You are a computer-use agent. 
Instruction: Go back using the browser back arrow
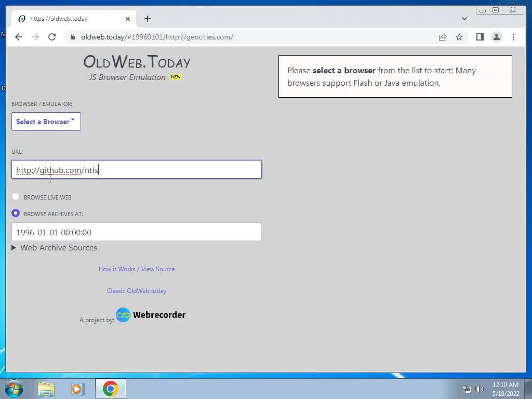pos(19,37)
